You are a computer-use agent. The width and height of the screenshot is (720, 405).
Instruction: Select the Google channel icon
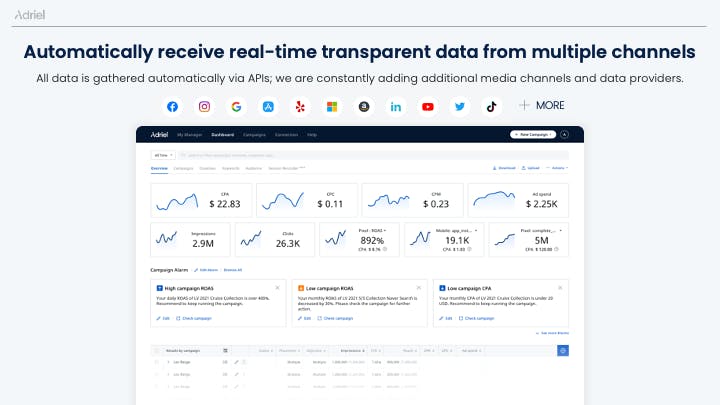coord(236,107)
